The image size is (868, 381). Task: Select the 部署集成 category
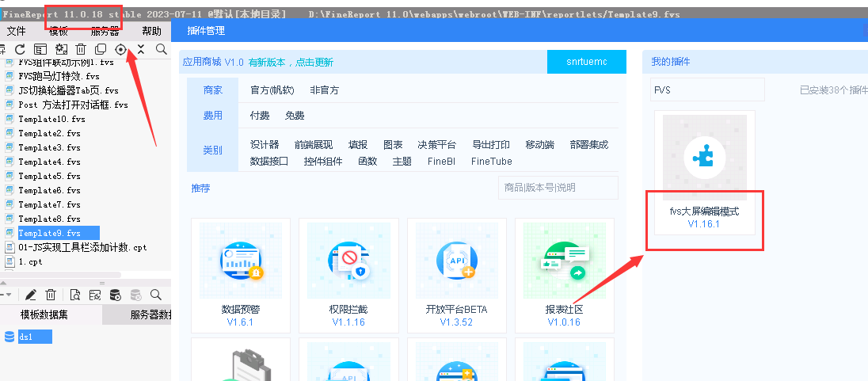coord(589,145)
